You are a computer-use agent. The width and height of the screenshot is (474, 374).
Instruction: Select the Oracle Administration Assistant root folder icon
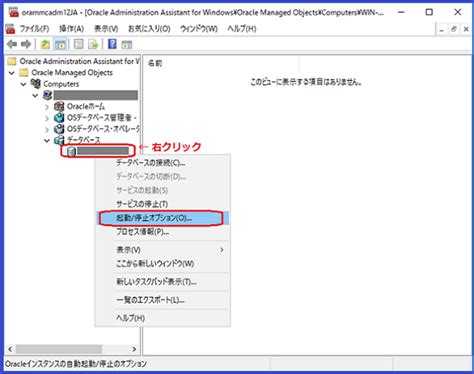pyautogui.click(x=12, y=61)
